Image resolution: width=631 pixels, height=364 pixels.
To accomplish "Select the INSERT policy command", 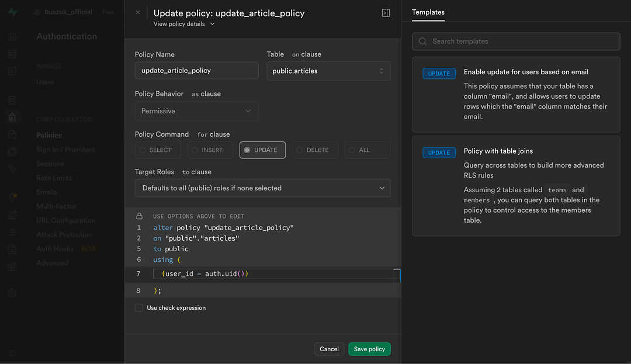I will [210, 150].
